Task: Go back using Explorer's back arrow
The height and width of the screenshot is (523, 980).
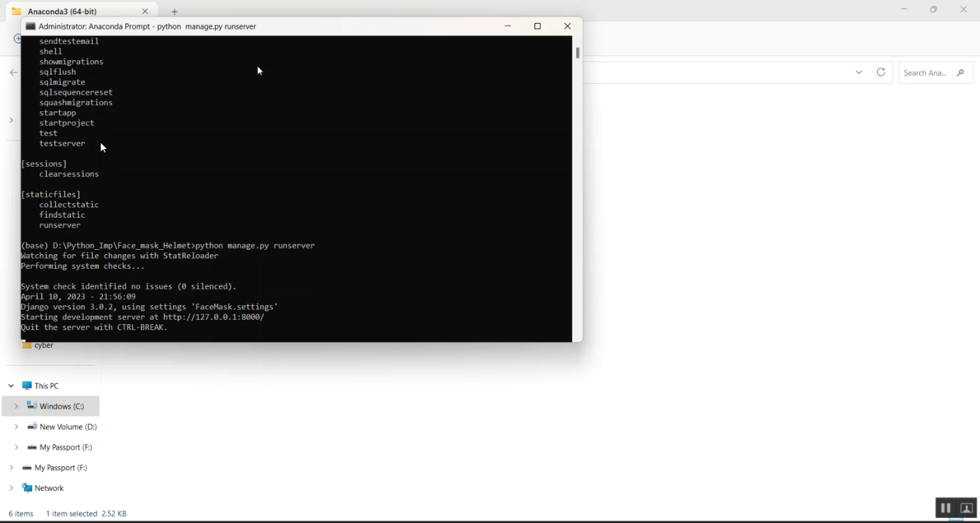Action: [x=14, y=73]
